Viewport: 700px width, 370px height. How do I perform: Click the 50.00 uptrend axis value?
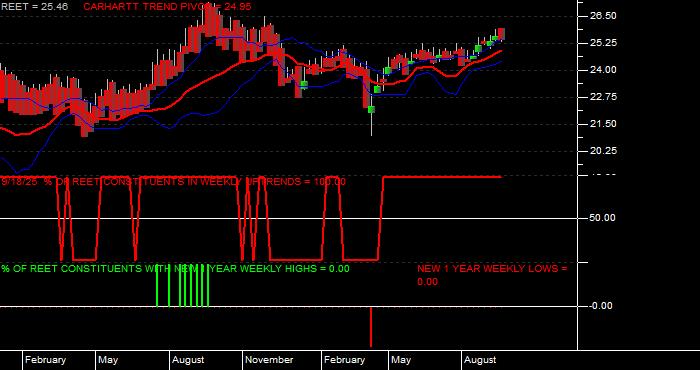point(603,218)
